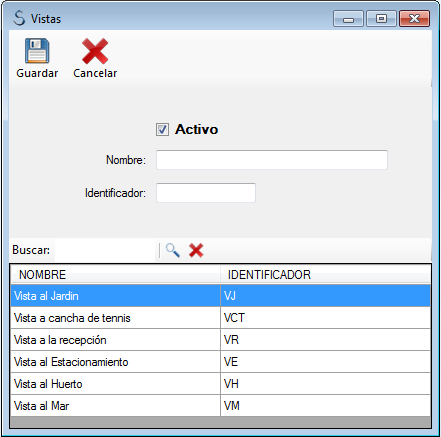The image size is (441, 437).
Task: Click the Cancelar red X icon
Action: (95, 51)
